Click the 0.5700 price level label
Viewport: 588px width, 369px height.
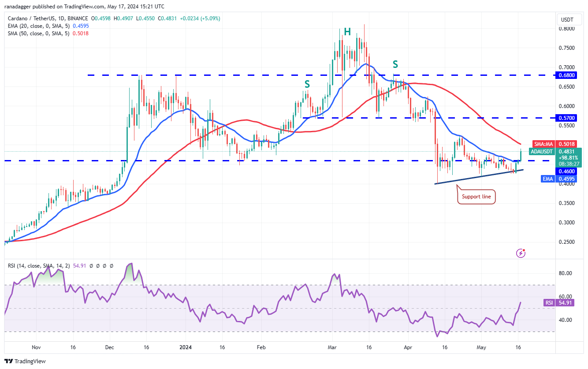point(568,118)
